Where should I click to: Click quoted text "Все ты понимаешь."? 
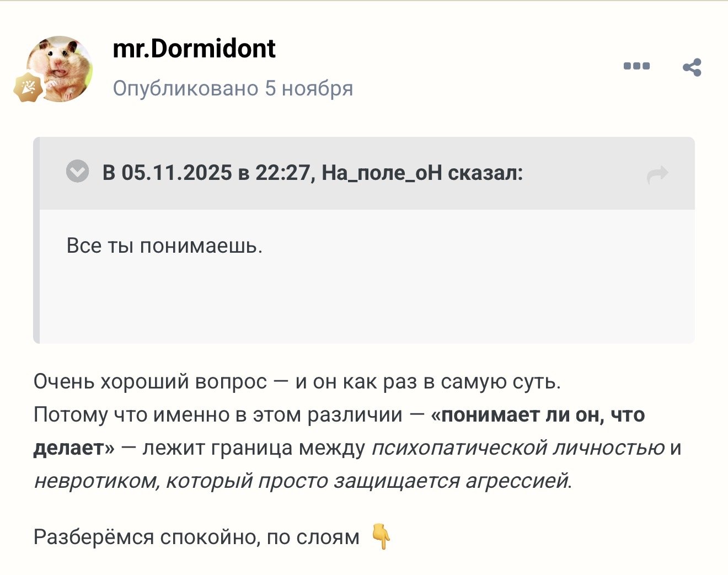tap(164, 246)
